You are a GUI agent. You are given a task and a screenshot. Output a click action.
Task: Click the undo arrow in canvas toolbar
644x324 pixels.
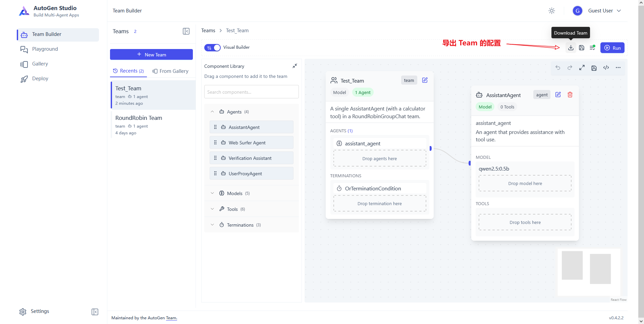pos(558,68)
